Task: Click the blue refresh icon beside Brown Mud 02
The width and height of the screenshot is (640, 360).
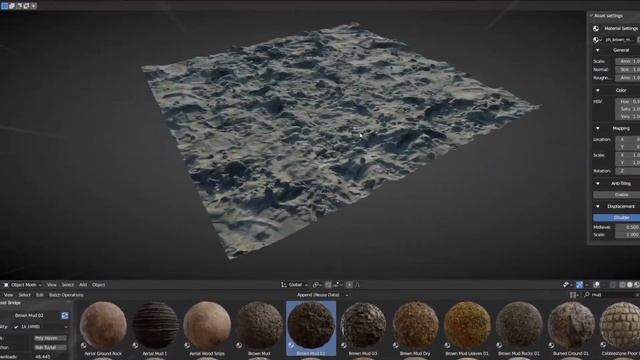Action: [x=64, y=316]
